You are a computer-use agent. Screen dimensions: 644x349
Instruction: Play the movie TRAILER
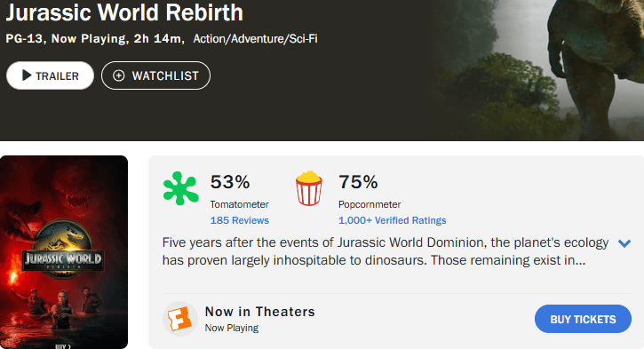click(50, 75)
